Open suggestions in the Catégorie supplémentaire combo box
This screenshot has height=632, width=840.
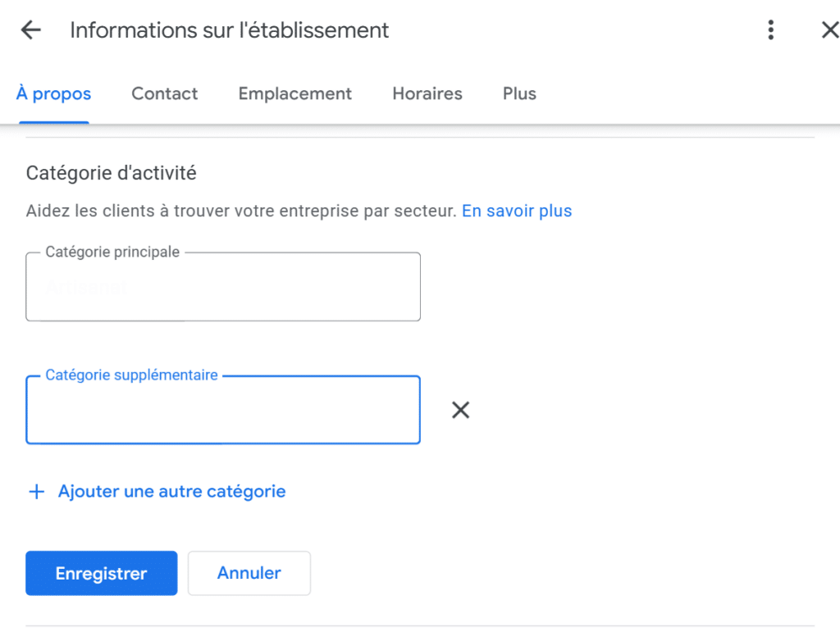(223, 410)
